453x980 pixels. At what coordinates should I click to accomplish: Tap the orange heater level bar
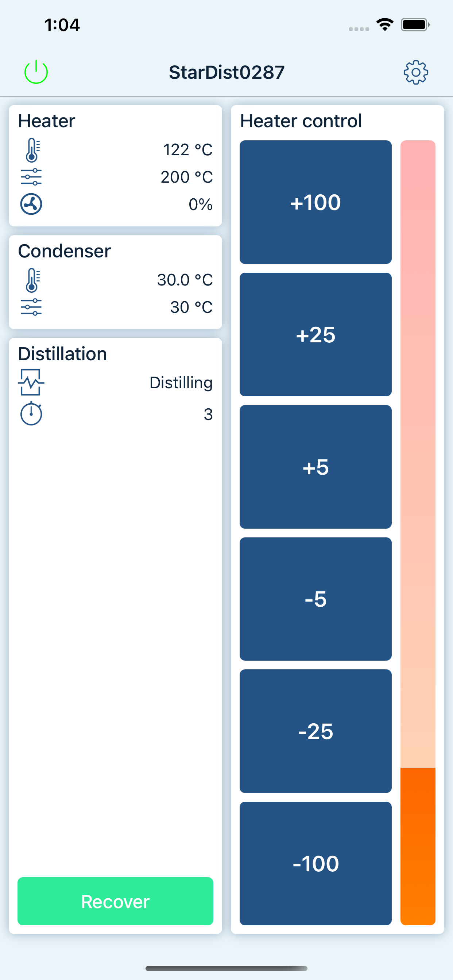coord(418,847)
